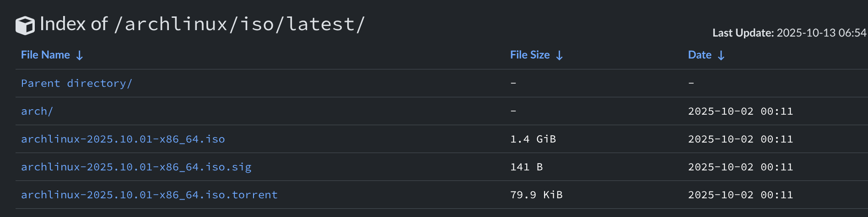Viewport: 868px width, 217px height.
Task: Sort listing by the Date header
Action: [700, 55]
